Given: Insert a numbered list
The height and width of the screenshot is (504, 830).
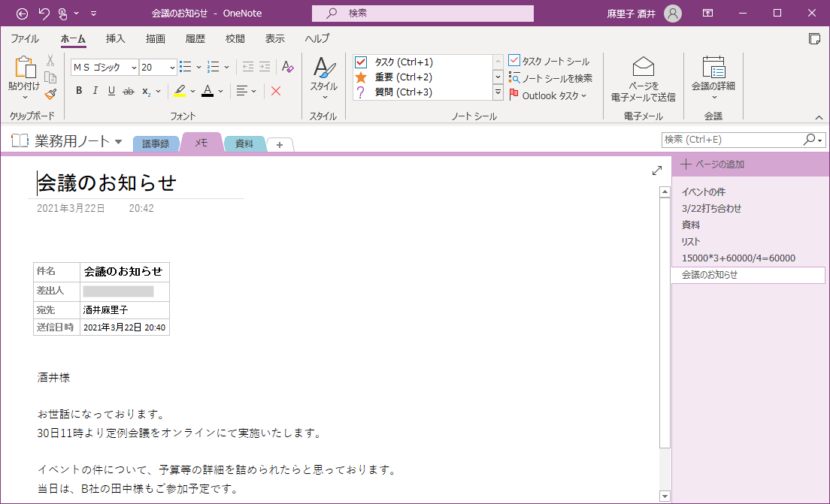Looking at the screenshot, I should [214, 67].
